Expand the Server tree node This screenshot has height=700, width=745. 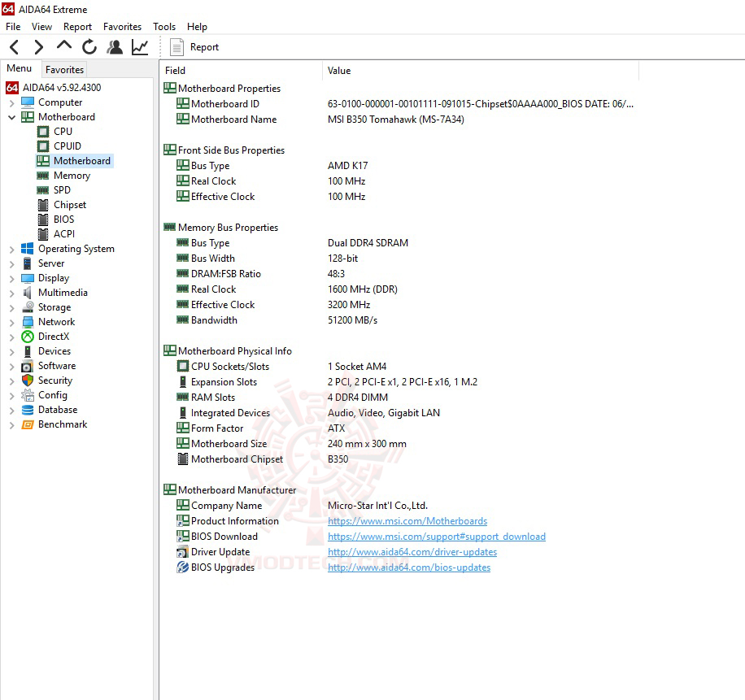coord(12,263)
